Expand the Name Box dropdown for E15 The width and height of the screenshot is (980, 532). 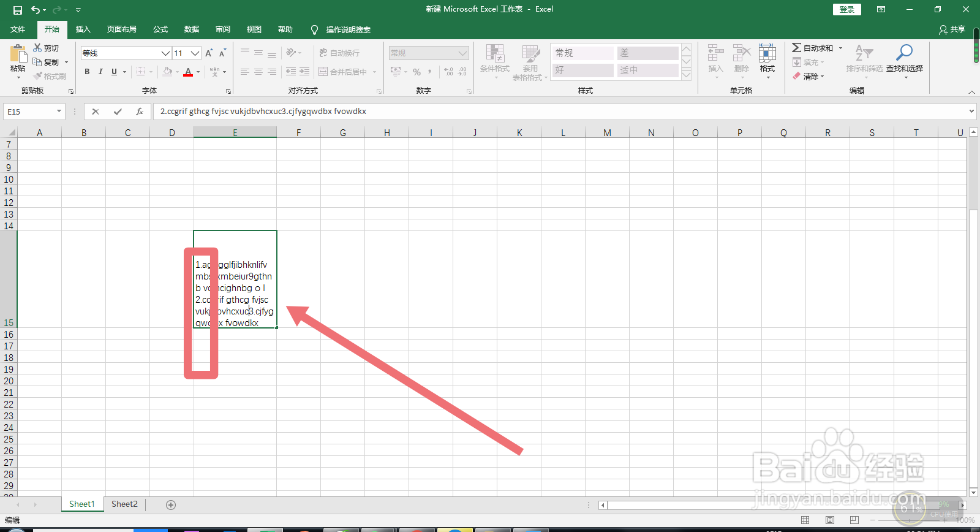coord(59,112)
